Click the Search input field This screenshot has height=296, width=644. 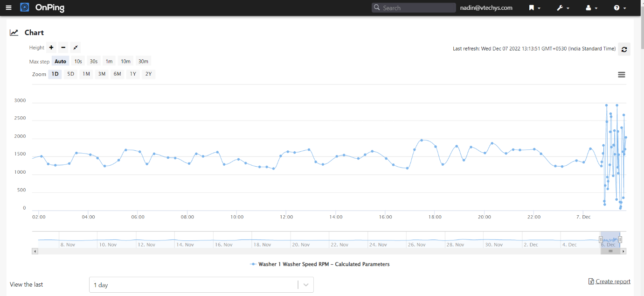[414, 8]
